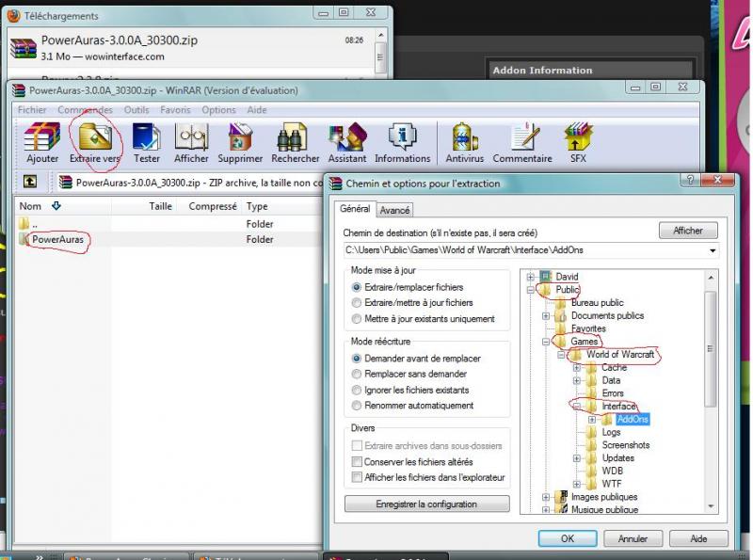Screen dimensions: 753x560
Task: Open the Outils menu
Action: (136, 110)
